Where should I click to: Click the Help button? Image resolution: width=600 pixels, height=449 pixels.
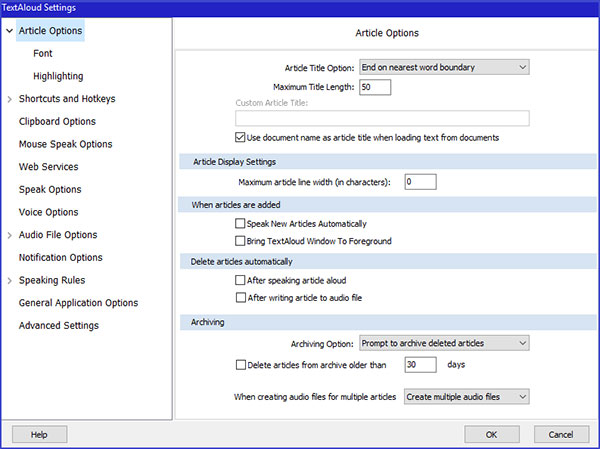coord(39,434)
